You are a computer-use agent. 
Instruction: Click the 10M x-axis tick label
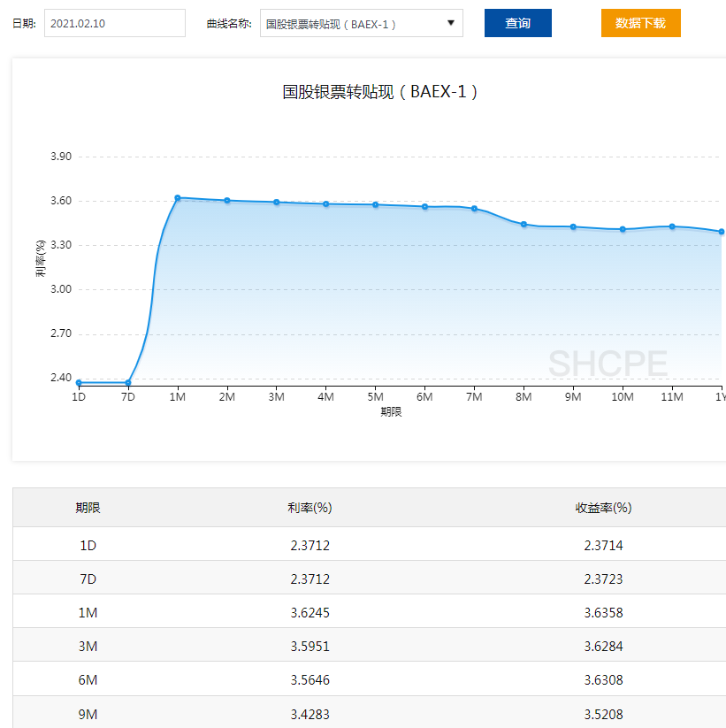pos(623,397)
